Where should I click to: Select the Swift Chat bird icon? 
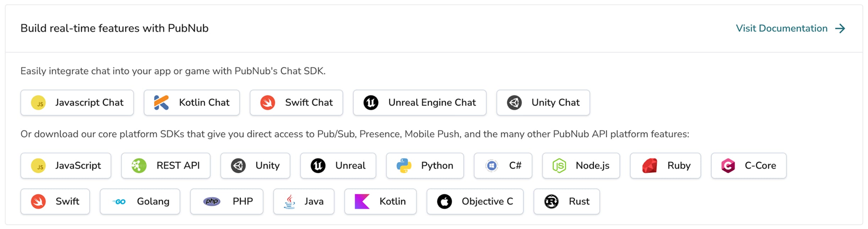(268, 103)
